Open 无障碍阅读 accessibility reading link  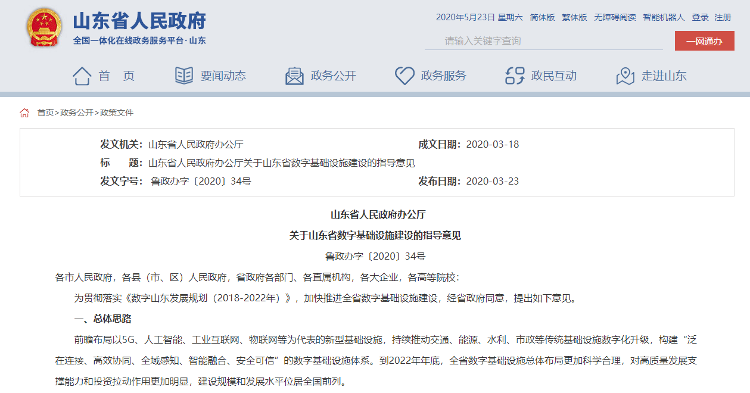click(615, 17)
